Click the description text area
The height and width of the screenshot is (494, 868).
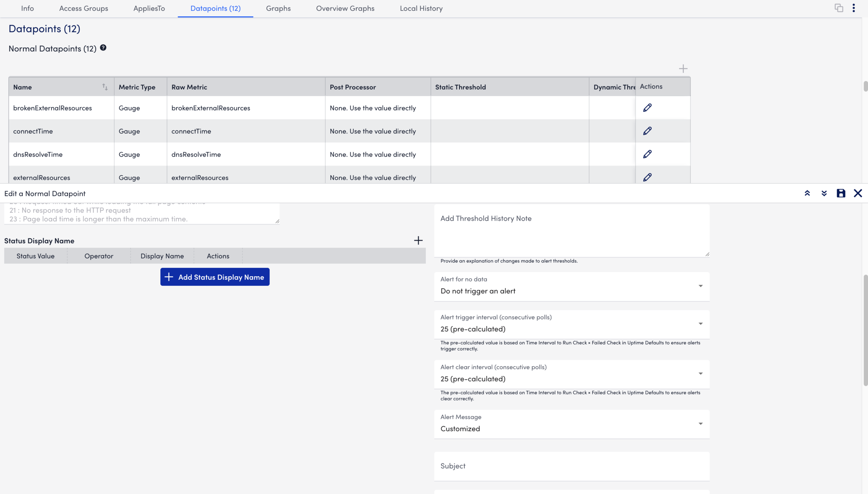point(142,213)
